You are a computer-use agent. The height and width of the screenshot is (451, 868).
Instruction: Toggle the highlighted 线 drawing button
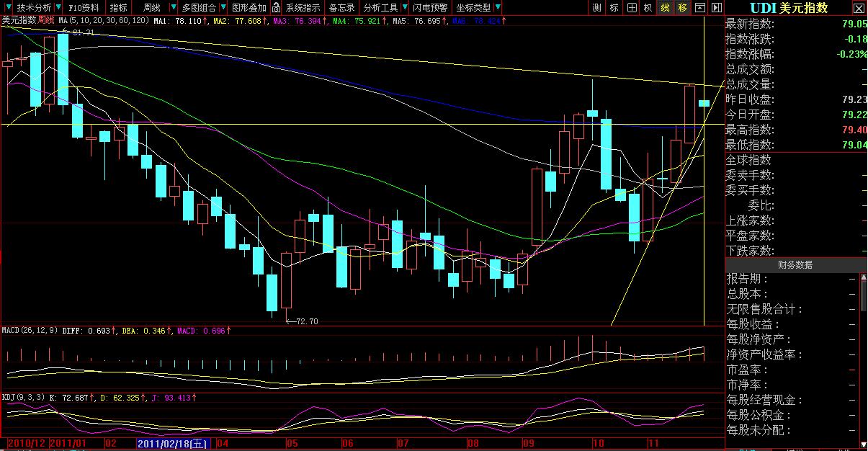tap(665, 8)
